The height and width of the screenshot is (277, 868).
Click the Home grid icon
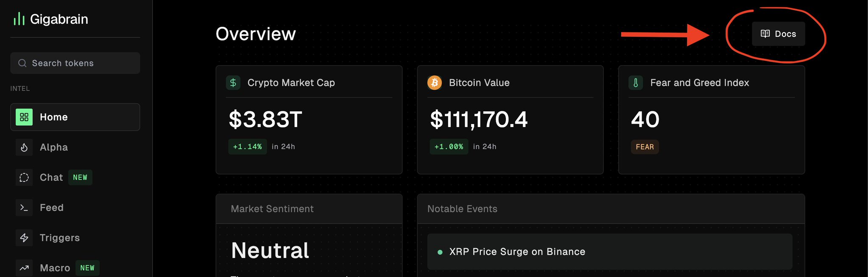pos(24,117)
